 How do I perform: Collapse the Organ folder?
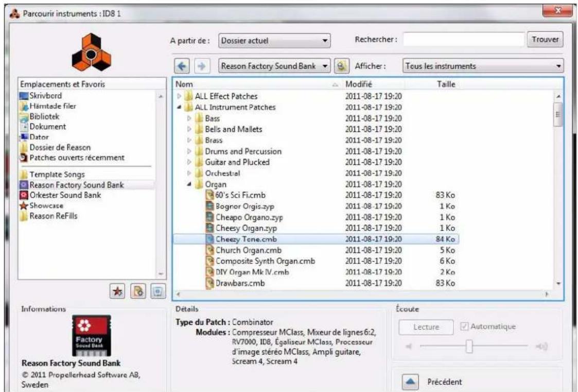[x=189, y=184]
